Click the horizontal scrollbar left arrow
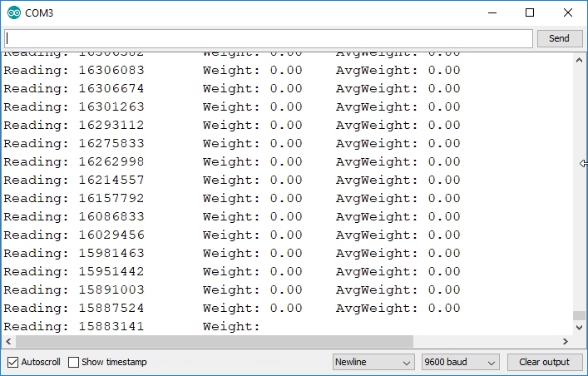Viewport: 588px width, 376px height. pos(8,341)
